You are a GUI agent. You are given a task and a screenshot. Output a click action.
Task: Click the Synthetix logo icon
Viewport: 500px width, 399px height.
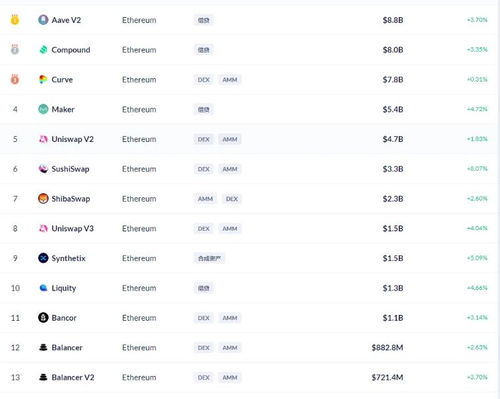pos(43,258)
